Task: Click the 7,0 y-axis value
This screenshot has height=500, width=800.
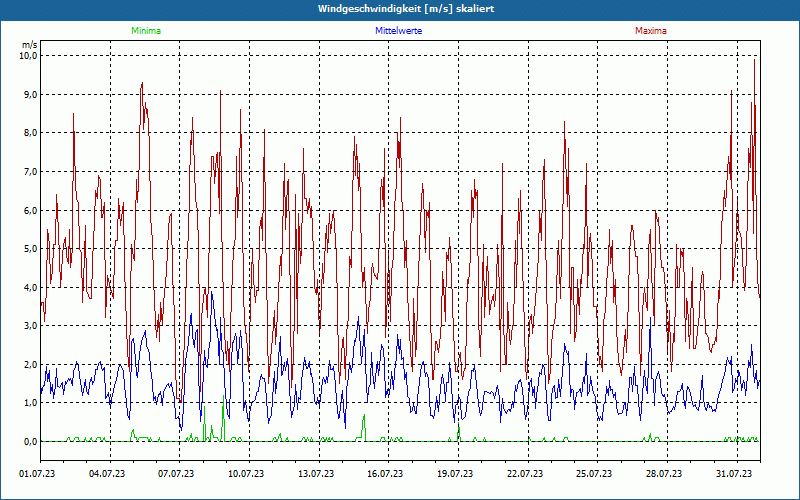Action: tap(31, 171)
